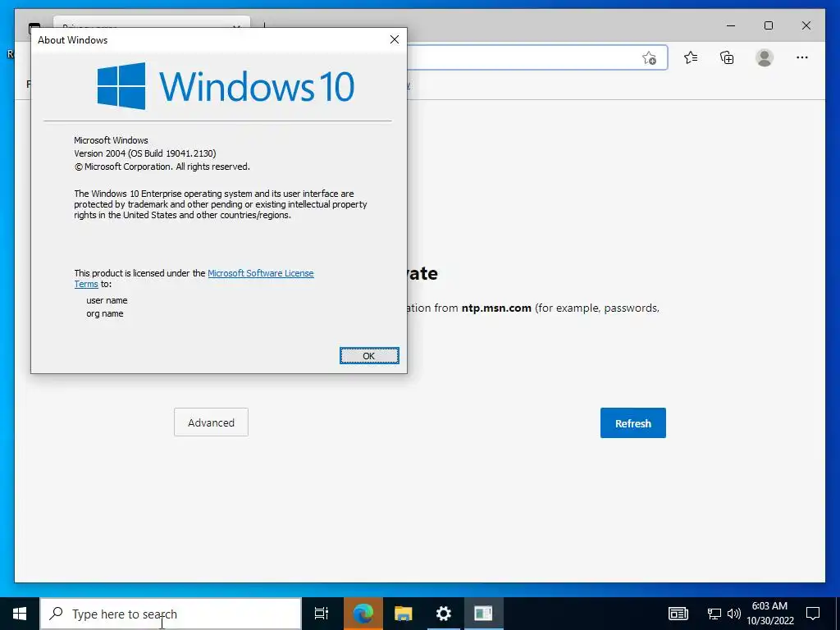Open the Windows Start menu
This screenshot has width=840, height=630.
point(20,614)
